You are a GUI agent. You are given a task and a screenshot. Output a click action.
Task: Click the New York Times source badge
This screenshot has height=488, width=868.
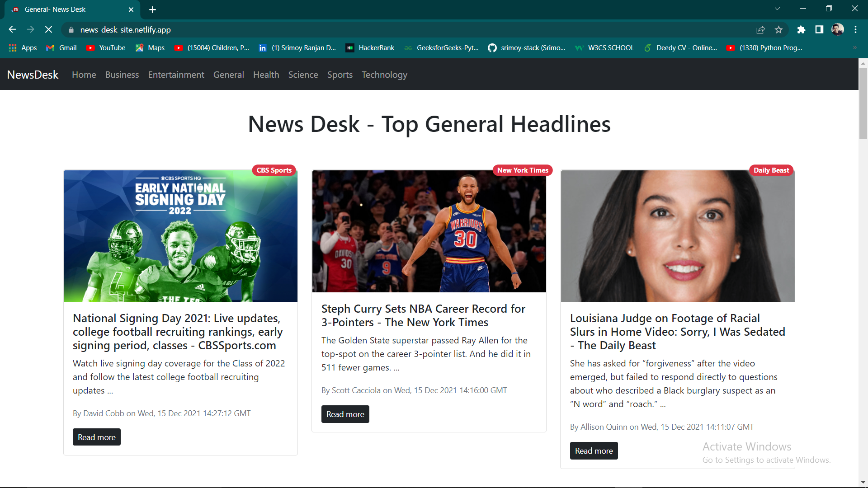point(523,170)
